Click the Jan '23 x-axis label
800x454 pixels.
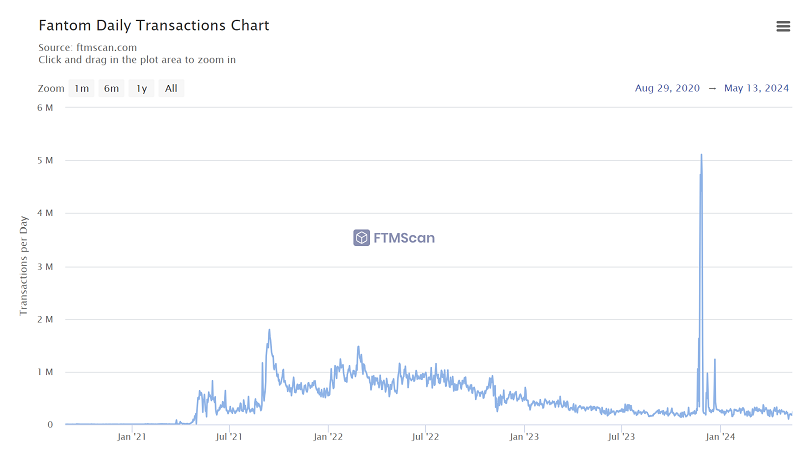(524, 437)
